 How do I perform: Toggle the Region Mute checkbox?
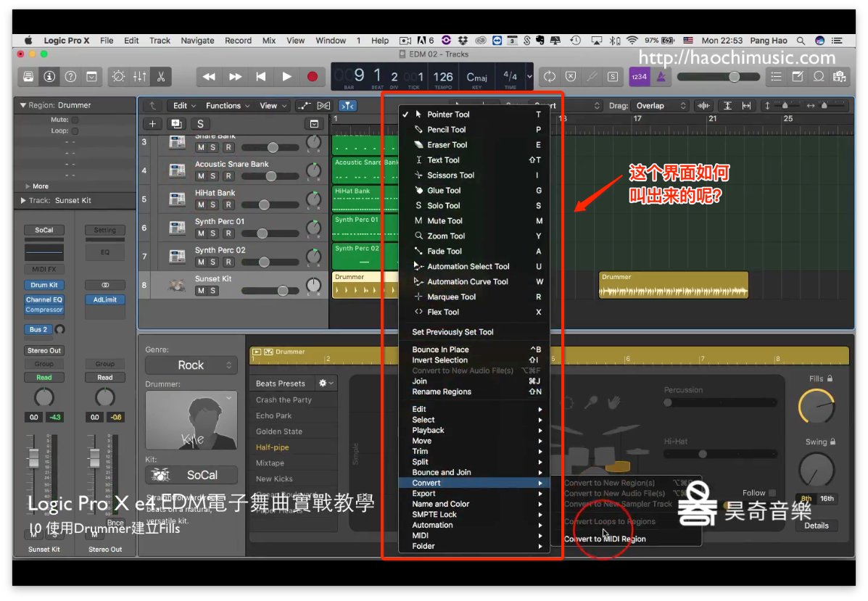pos(75,120)
